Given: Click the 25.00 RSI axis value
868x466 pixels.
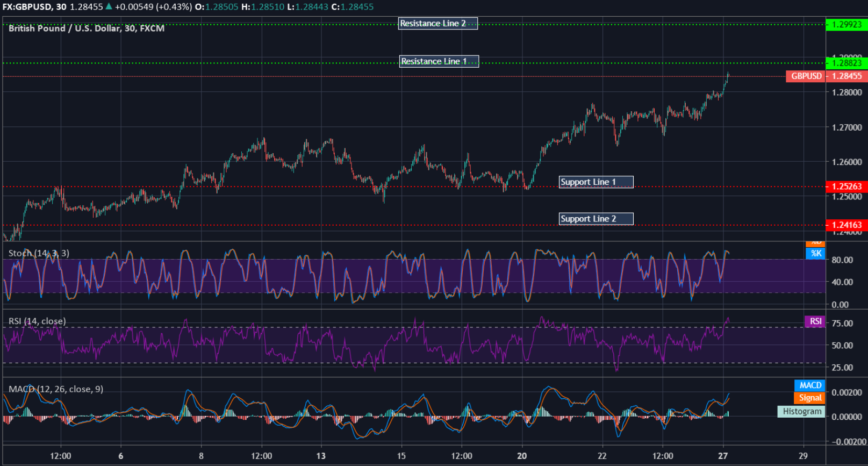Looking at the screenshot, I should [842, 368].
